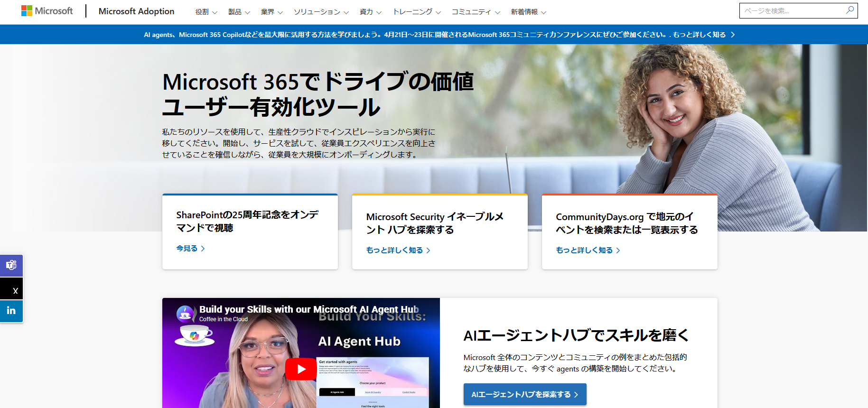868x408 pixels.
Task: Click the video thumbnail's AI Agent Hub title
Action: [359, 341]
